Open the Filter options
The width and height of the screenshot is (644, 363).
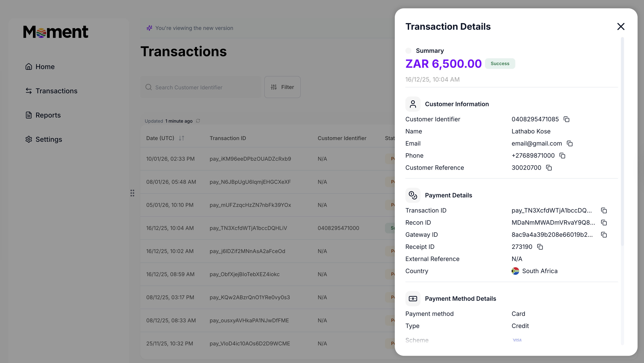[282, 87]
